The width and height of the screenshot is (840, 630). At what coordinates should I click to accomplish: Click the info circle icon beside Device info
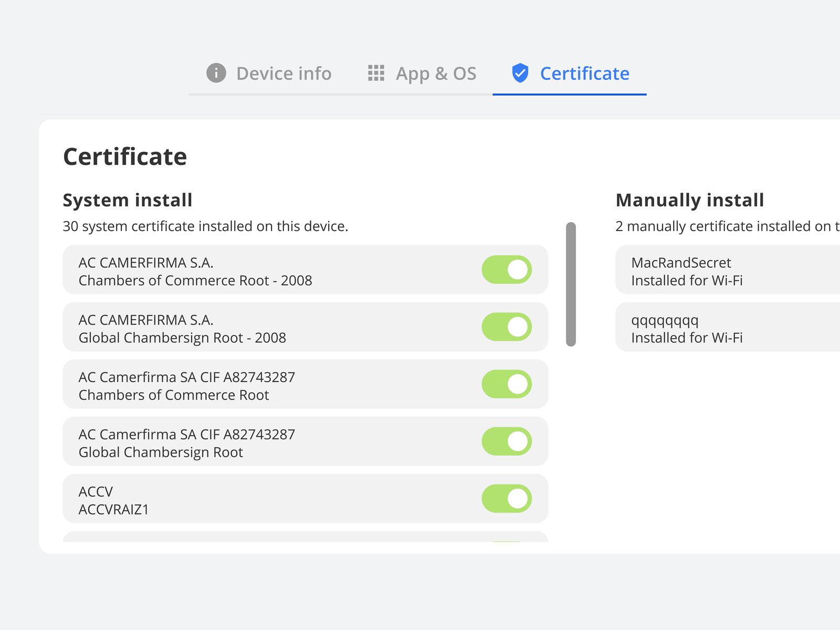pyautogui.click(x=216, y=73)
